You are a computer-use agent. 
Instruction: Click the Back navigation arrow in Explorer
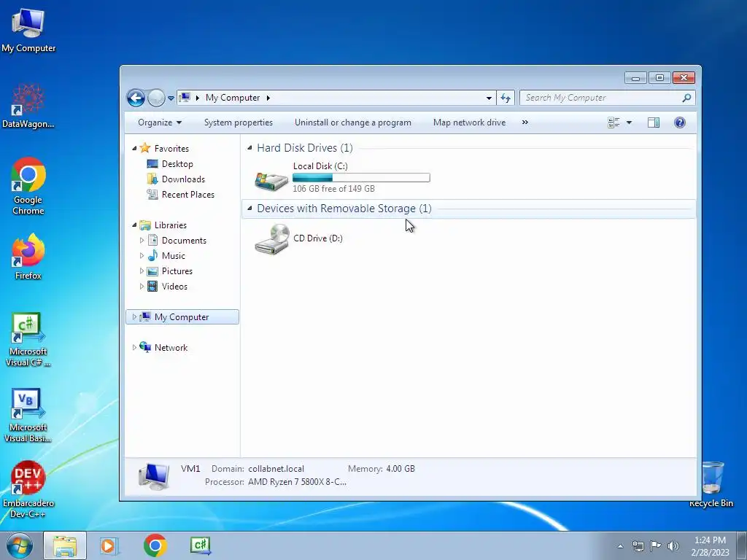pyautogui.click(x=136, y=98)
